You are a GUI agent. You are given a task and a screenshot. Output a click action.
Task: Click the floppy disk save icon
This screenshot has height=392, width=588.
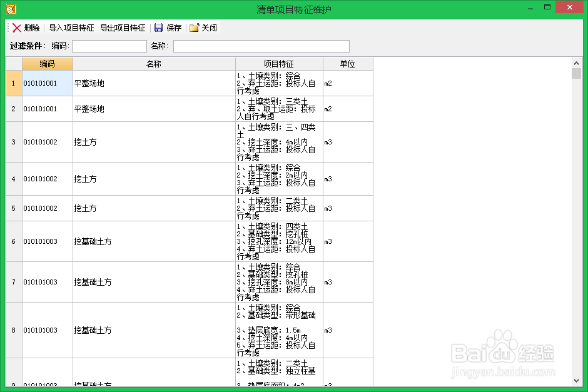click(x=159, y=27)
